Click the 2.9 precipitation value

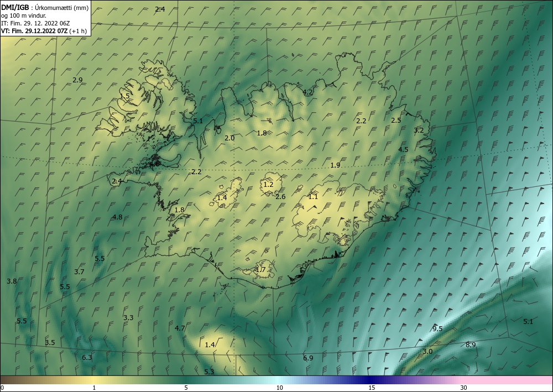pos(77,80)
